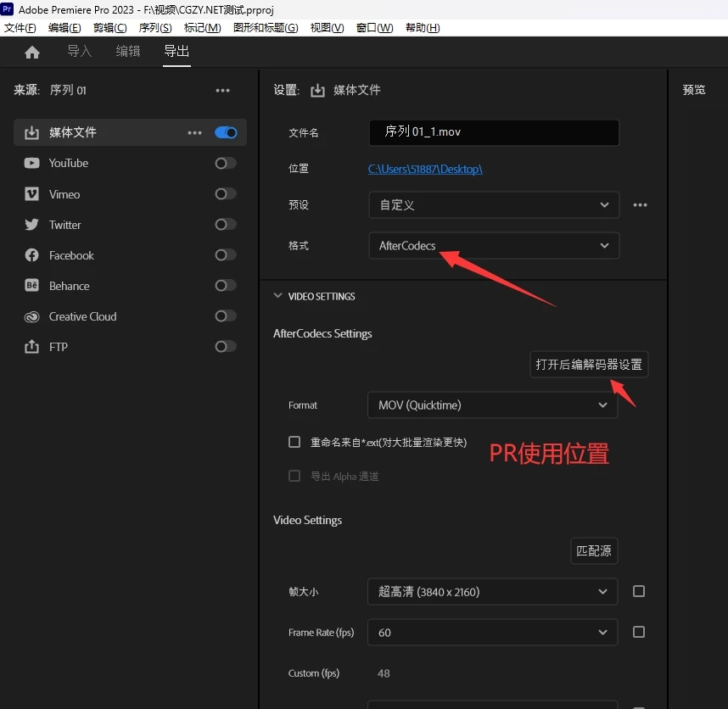The image size is (728, 709).
Task: Click the 预览 panel heading
Action: 694,90
